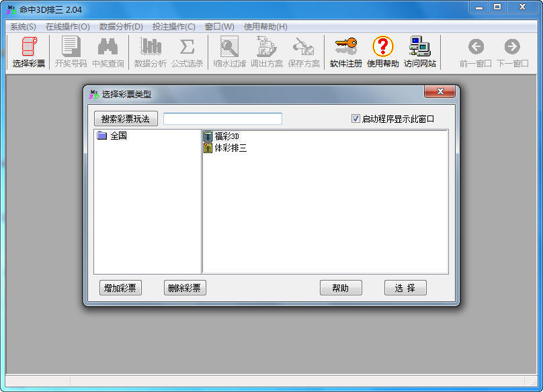
Task: Click the 增加彩票 button
Action: [120, 288]
